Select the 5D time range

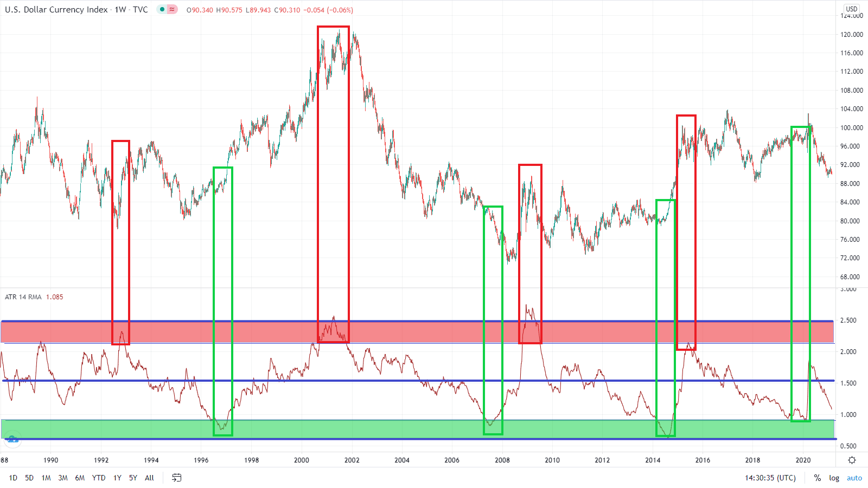pyautogui.click(x=29, y=478)
